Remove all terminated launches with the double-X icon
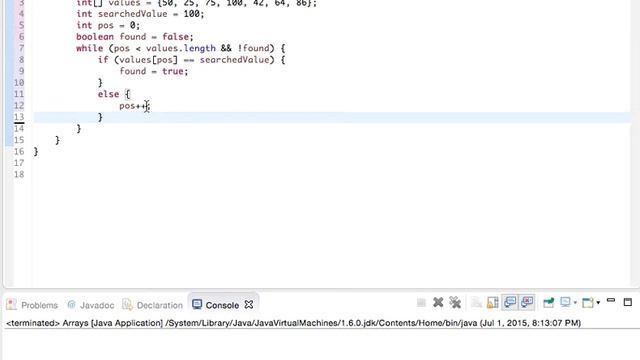The width and height of the screenshot is (640, 360). click(455, 302)
